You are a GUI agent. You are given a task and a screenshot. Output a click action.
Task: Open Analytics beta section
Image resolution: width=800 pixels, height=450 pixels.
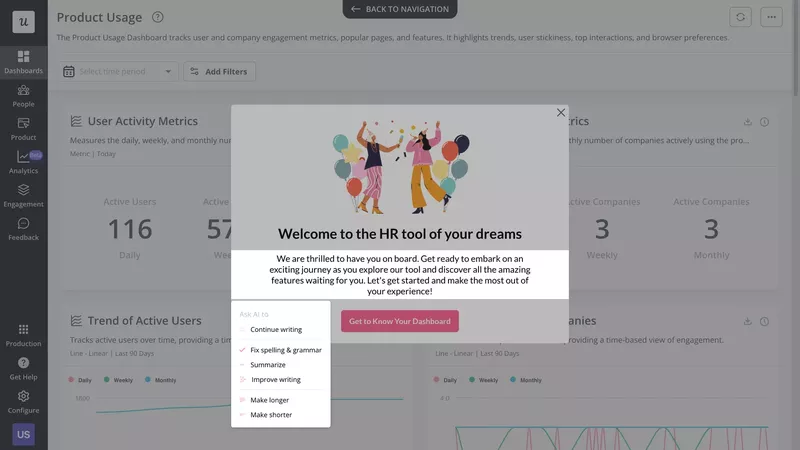tap(23, 162)
